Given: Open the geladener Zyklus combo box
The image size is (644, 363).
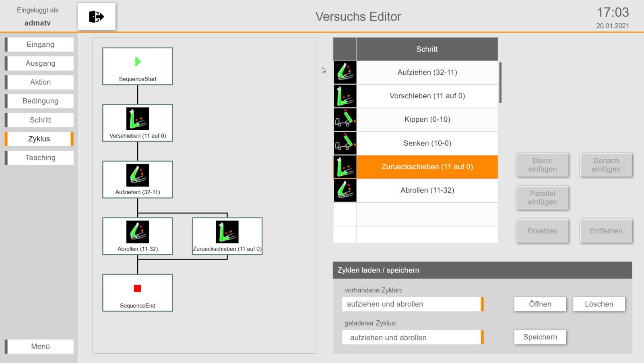Looking at the screenshot, I should point(413,338).
